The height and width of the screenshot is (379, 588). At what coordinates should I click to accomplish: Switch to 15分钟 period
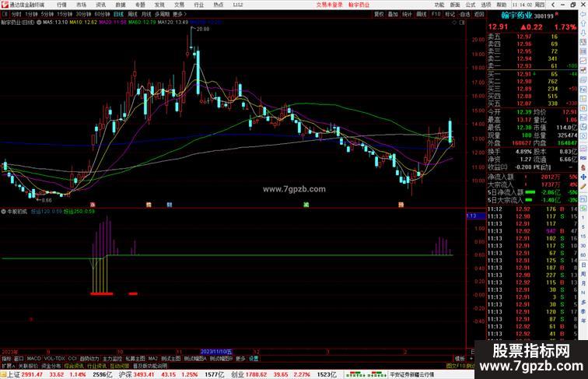(65, 14)
